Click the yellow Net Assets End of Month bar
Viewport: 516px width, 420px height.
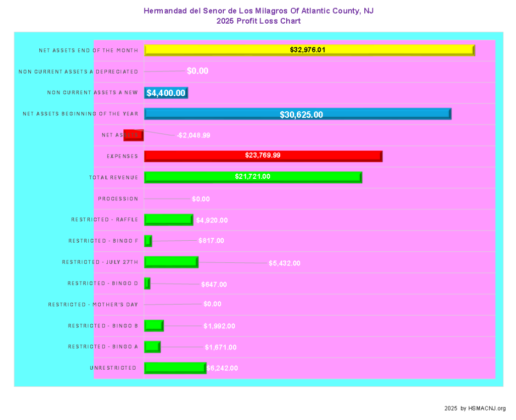pyautogui.click(x=309, y=50)
